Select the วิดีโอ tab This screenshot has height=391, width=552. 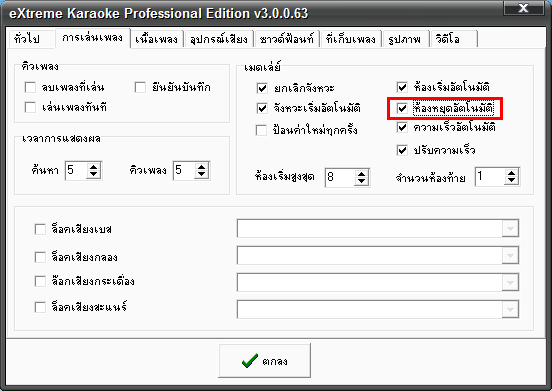(454, 39)
